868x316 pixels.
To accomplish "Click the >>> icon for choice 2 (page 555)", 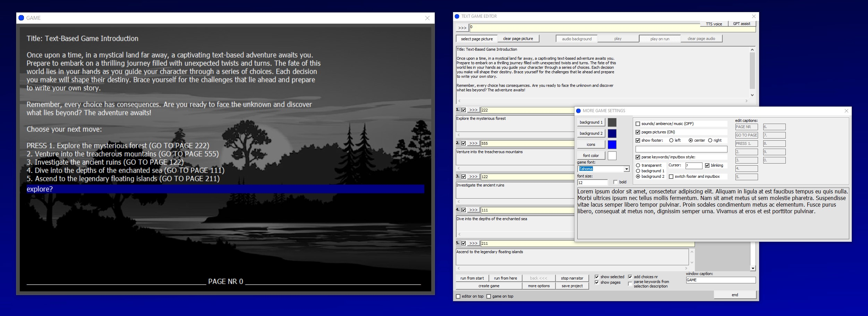I will (473, 143).
